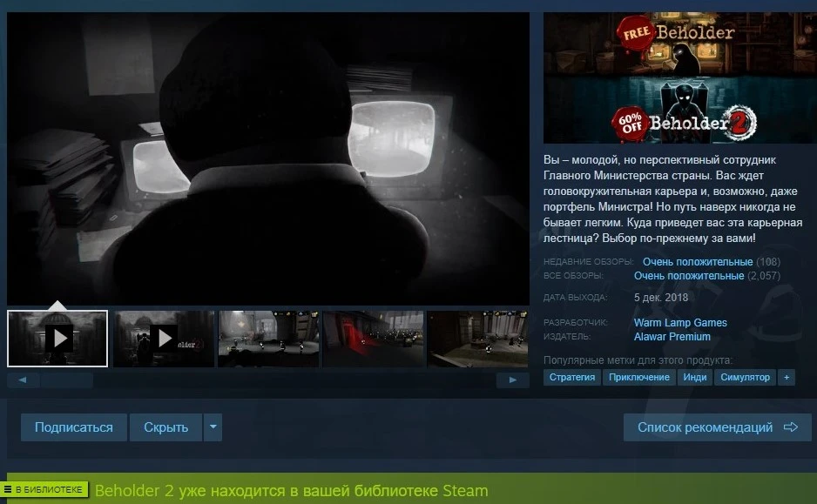The width and height of the screenshot is (817, 504).
Task: Click the Beholder 2 library notice text
Action: pyautogui.click(x=291, y=490)
